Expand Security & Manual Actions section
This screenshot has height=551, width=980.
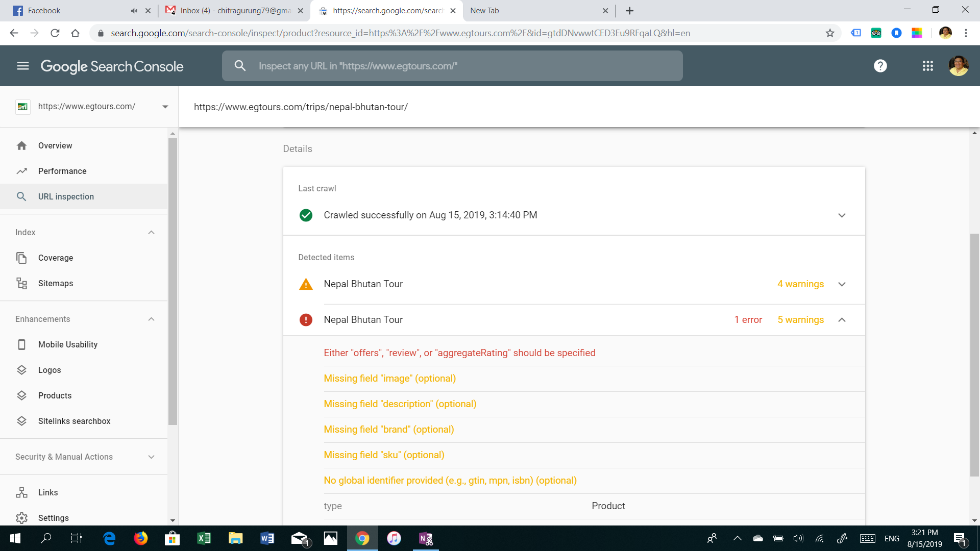(x=151, y=457)
